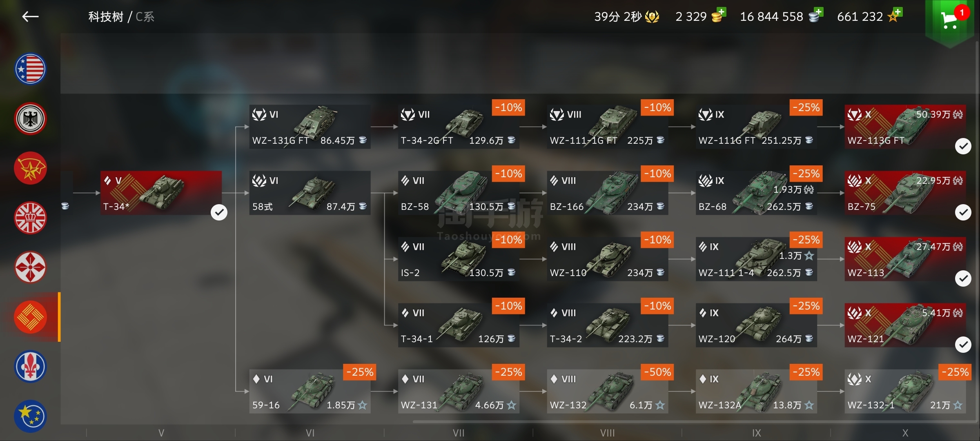
Task: Select the Japanese nation tab
Action: [x=30, y=267]
